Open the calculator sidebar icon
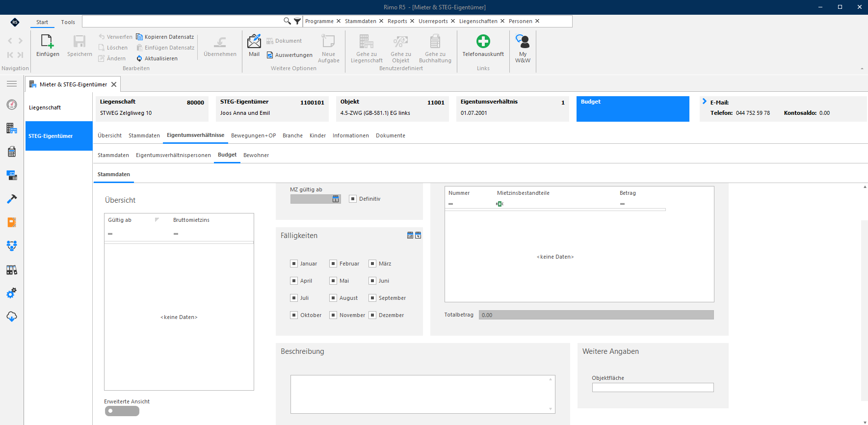The height and width of the screenshot is (425, 868). coord(12,152)
